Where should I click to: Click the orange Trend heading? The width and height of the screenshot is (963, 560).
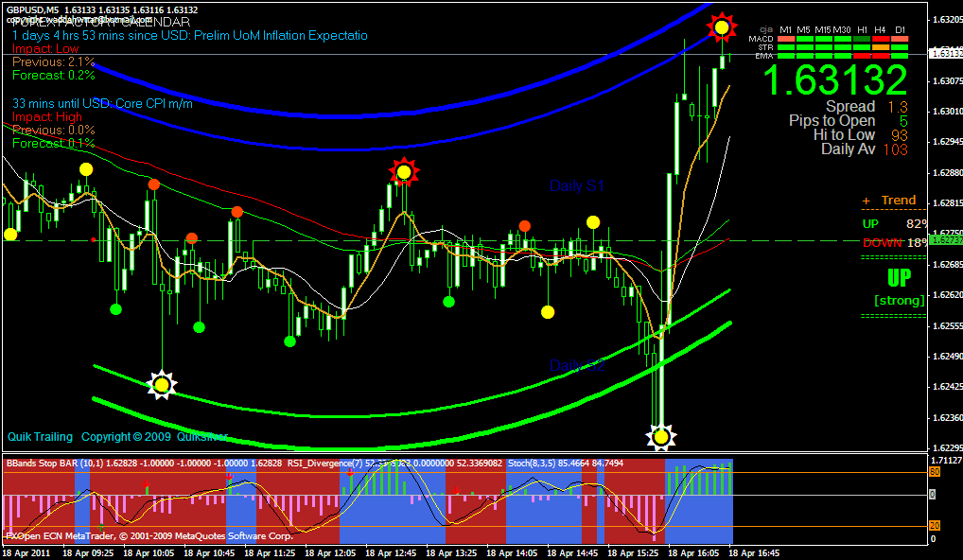(899, 201)
